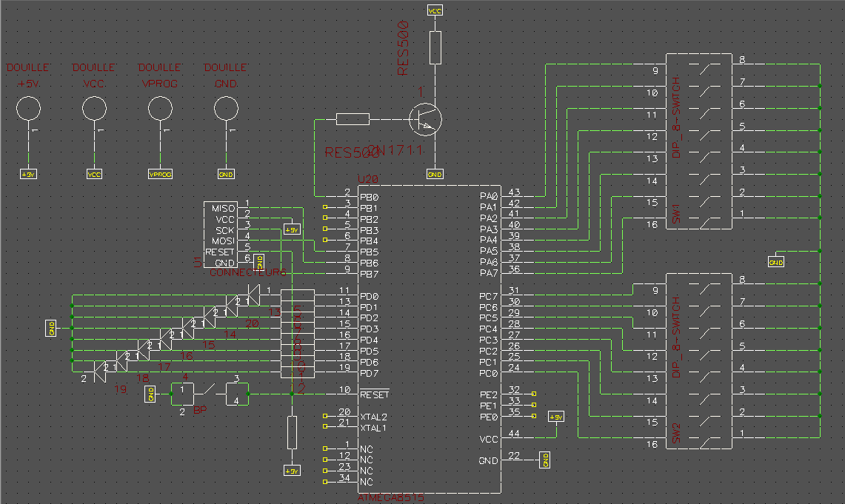Click the GND flag at connector pin 6
Viewport: 845px width, 504px height.
tap(259, 262)
